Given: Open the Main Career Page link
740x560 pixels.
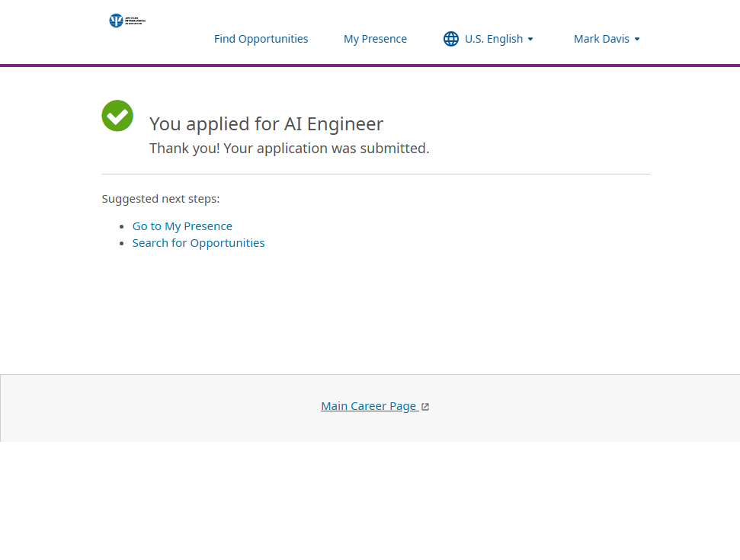Looking at the screenshot, I should (369, 406).
